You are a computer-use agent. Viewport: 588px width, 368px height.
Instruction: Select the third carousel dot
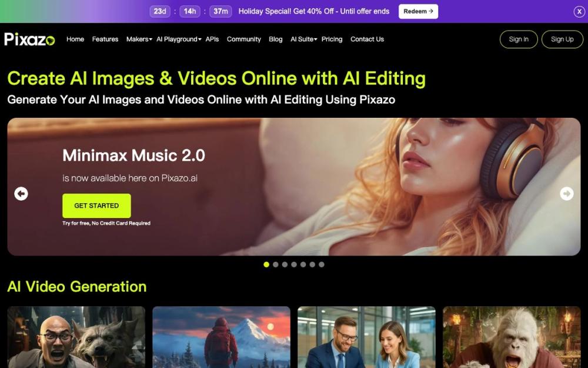click(x=285, y=264)
